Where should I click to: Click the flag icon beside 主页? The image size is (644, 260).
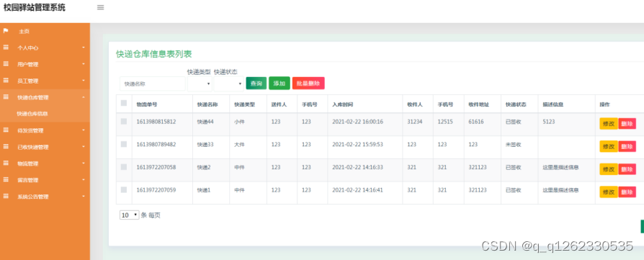(x=6, y=31)
